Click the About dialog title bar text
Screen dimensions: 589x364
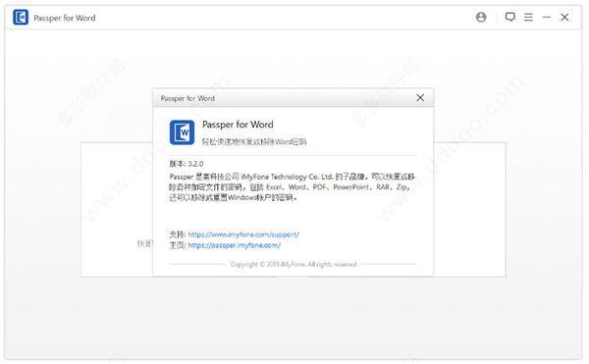[x=187, y=98]
